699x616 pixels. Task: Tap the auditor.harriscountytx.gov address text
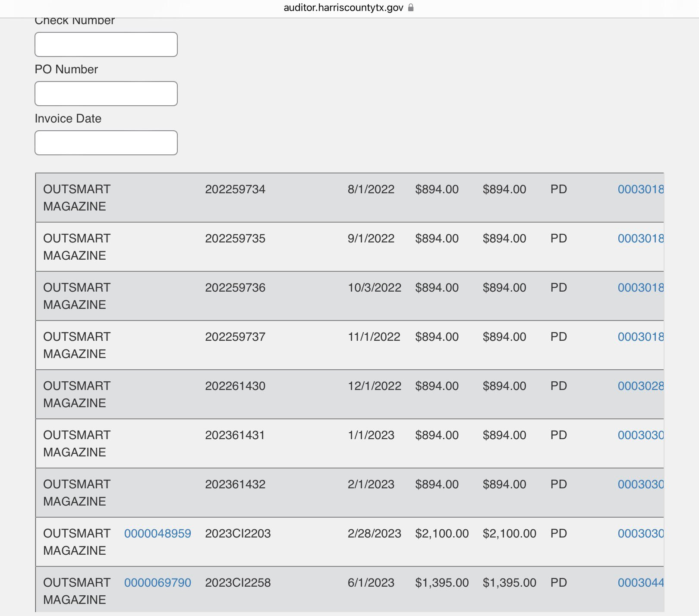tap(343, 8)
